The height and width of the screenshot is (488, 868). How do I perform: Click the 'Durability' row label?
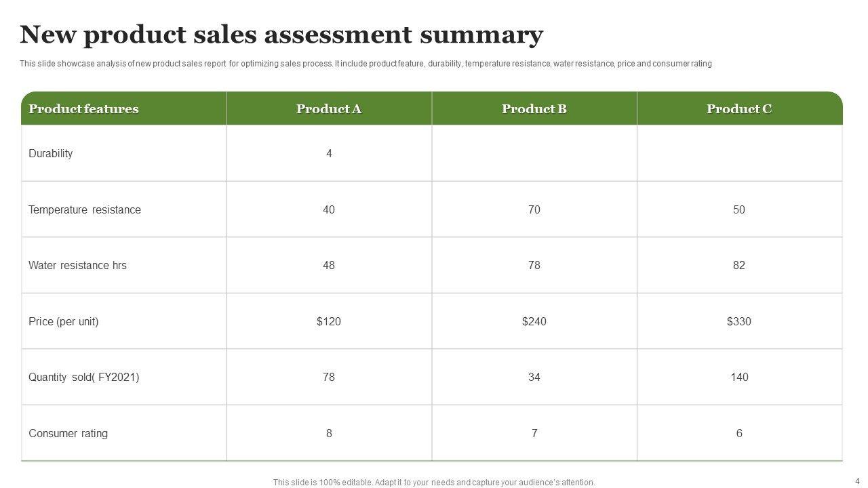click(51, 154)
